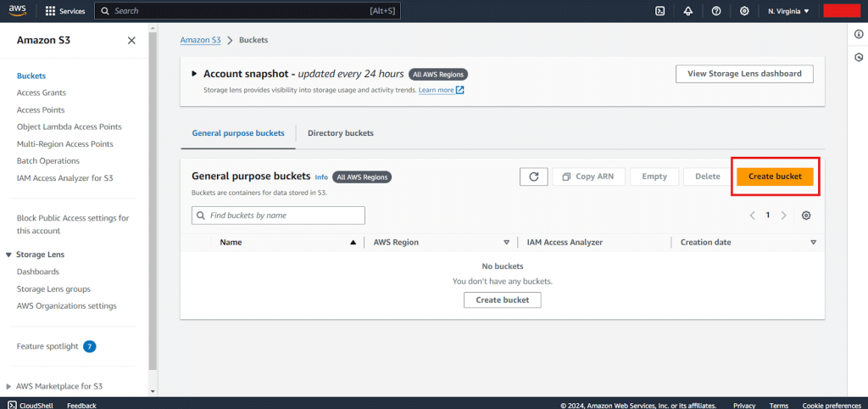The image size is (868, 409).
Task: Open the Privacy footer link
Action: coord(744,405)
